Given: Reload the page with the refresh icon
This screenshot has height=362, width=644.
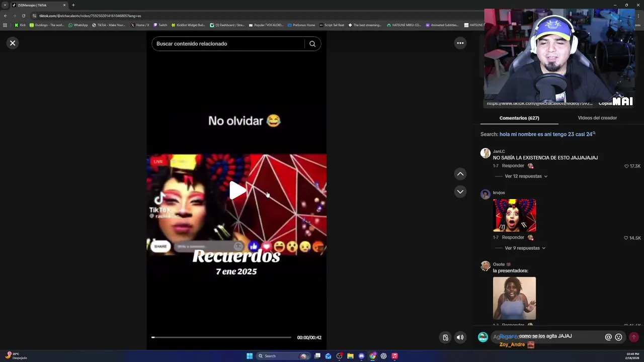Looking at the screenshot, I should pyautogui.click(x=23, y=16).
